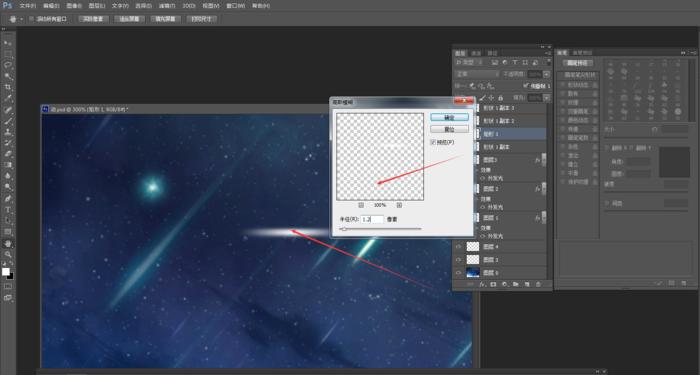700x375 pixels.
Task: Select the History Brush tool
Action: click(8, 143)
